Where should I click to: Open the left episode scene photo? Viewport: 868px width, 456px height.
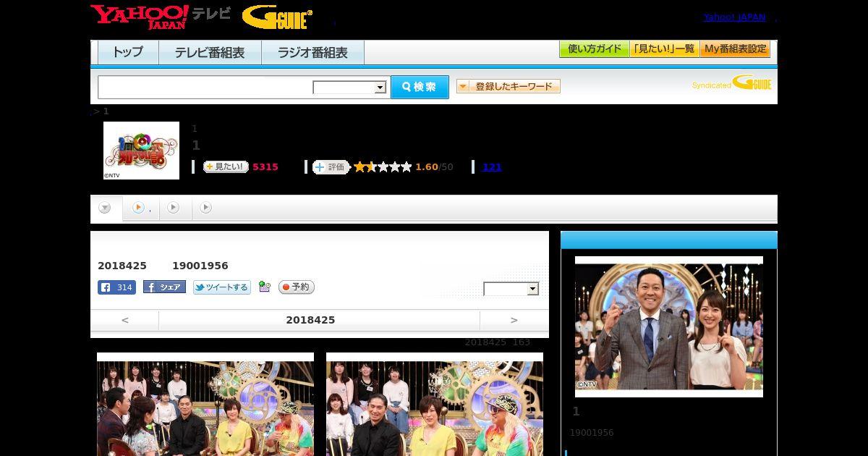(x=205, y=404)
